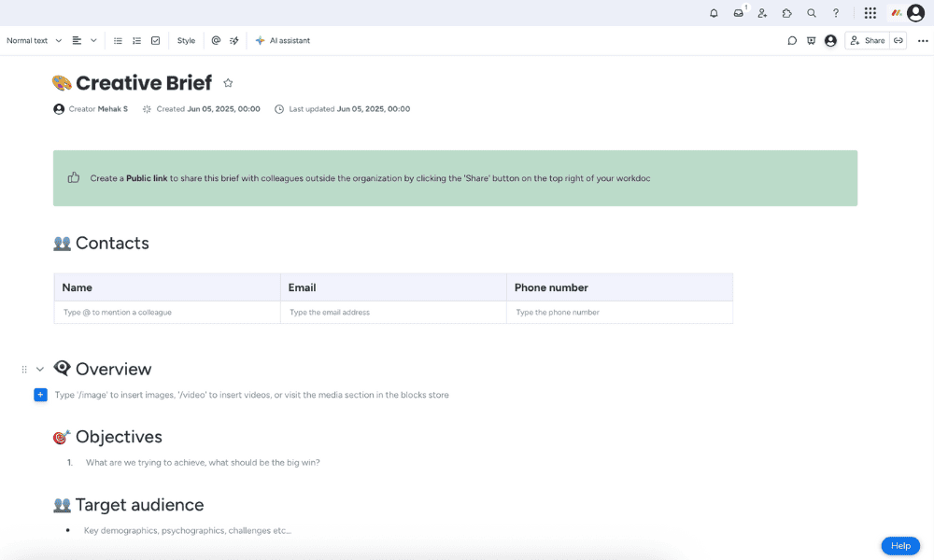
Task: Click the lightning automation icon in toolbar
Action: [234, 40]
